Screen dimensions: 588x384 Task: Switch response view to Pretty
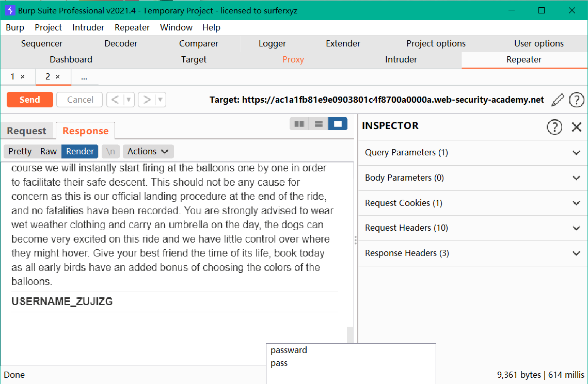tap(20, 152)
